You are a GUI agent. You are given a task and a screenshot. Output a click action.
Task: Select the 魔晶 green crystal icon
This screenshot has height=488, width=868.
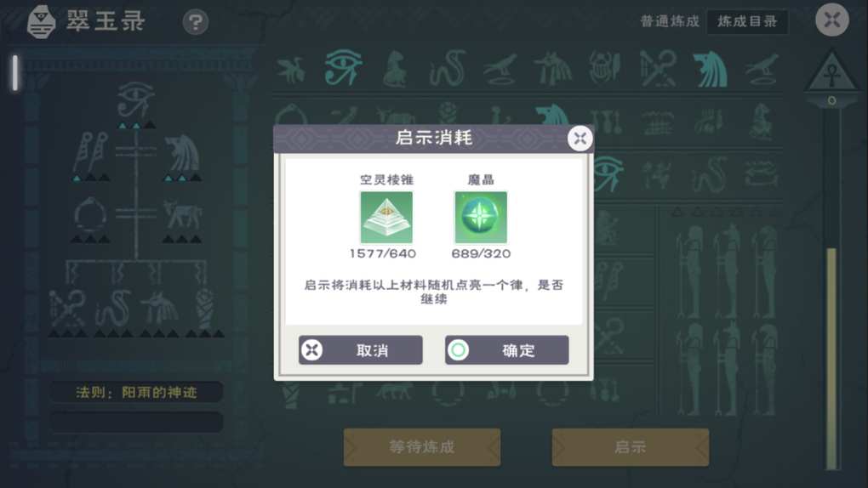[x=481, y=217]
